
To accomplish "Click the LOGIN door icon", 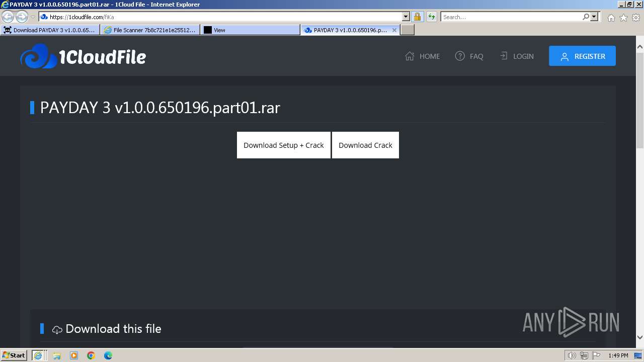I will pos(504,56).
